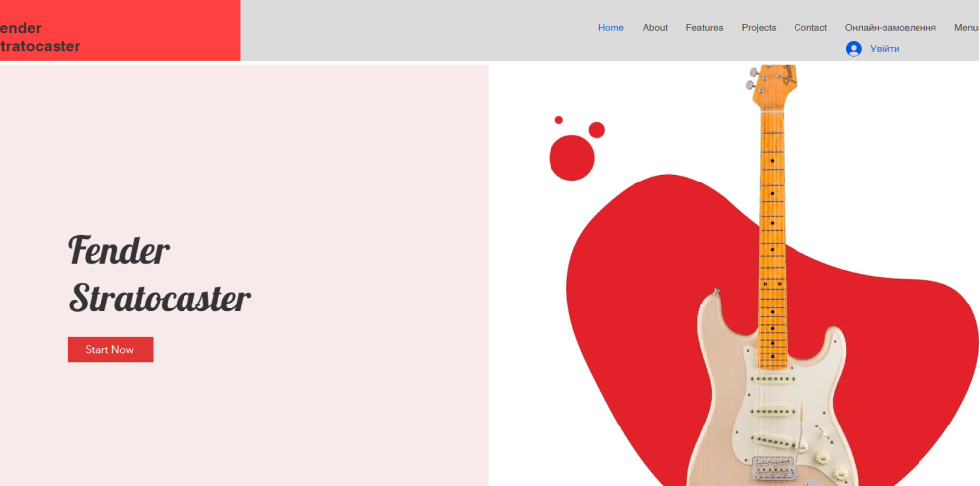
Task: Click the Fender Stratocaster site logo title
Action: (40, 37)
